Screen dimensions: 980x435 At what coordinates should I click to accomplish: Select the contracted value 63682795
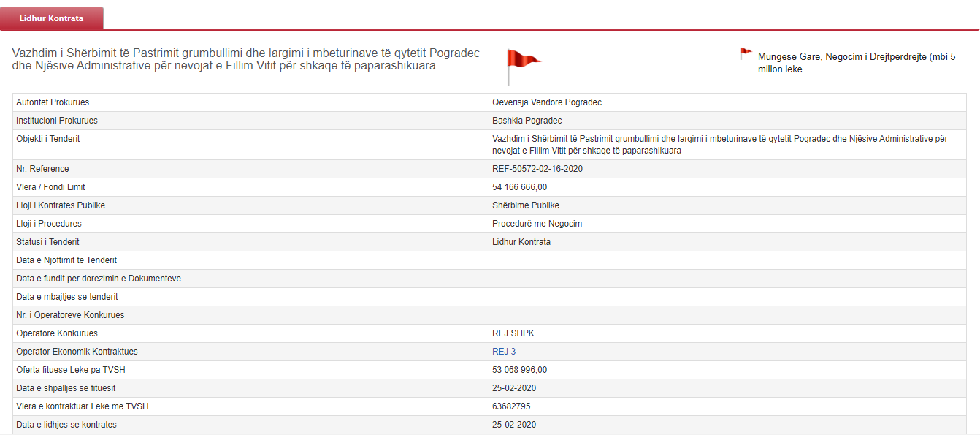[511, 406]
